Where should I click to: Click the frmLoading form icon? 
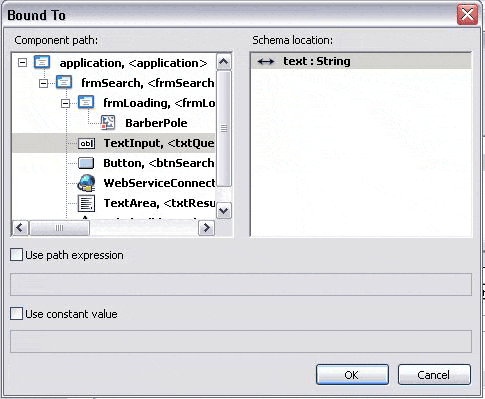pos(86,102)
